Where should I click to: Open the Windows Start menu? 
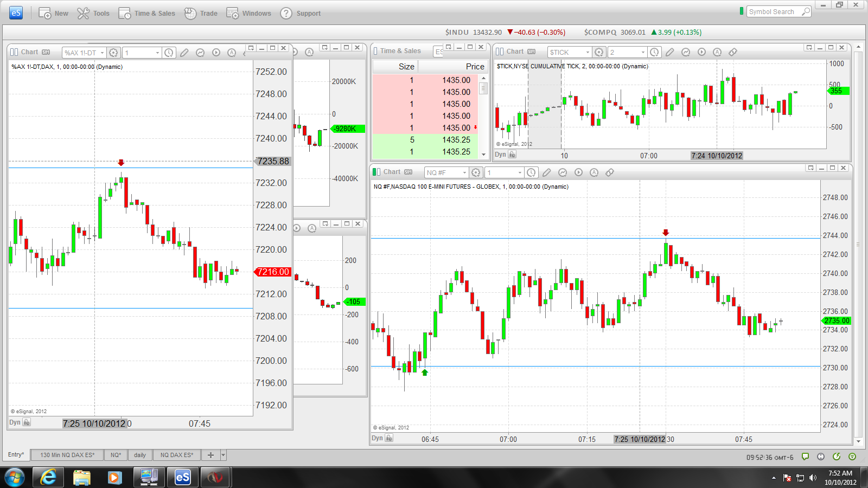point(15,477)
